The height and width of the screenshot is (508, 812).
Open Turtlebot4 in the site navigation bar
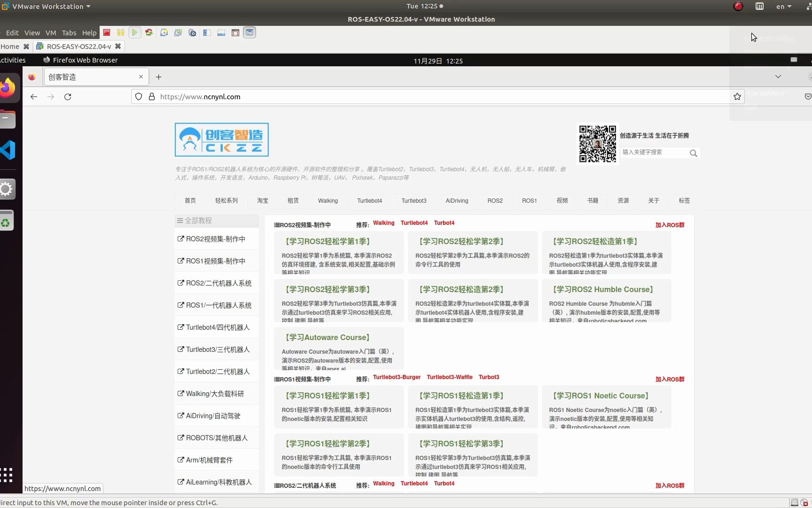(x=369, y=200)
